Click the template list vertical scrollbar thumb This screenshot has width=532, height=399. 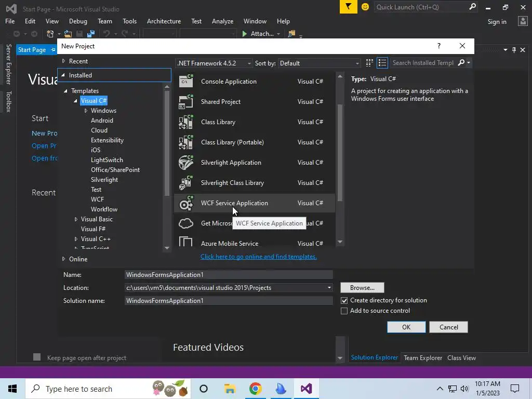point(340,153)
